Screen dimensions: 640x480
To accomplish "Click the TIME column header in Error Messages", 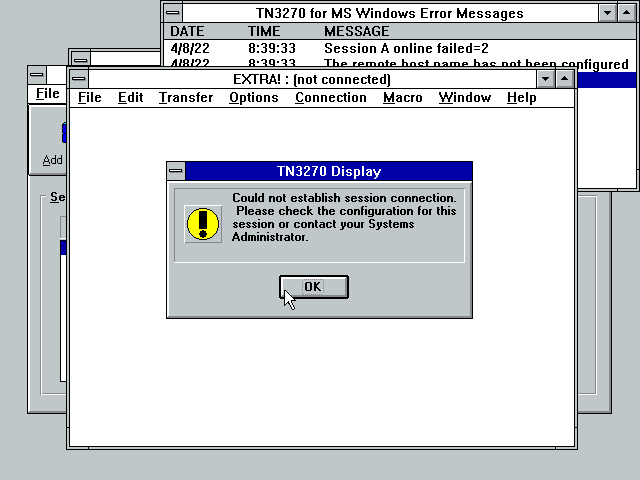I will click(264, 31).
